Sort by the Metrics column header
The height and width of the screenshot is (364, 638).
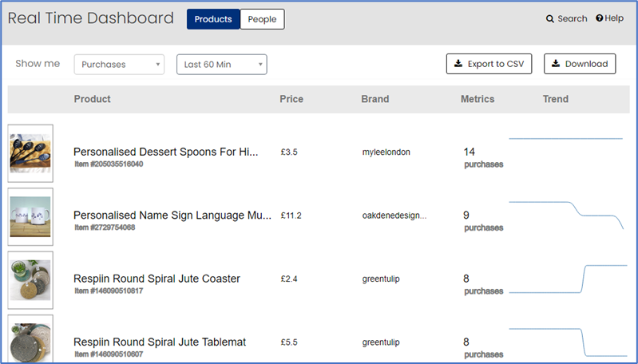(x=478, y=99)
